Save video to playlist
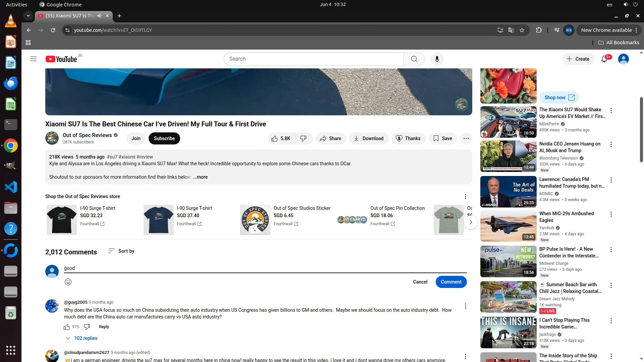 tap(443, 138)
